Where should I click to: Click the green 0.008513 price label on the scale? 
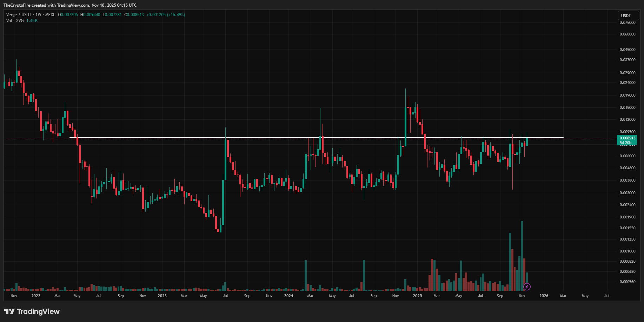point(627,139)
